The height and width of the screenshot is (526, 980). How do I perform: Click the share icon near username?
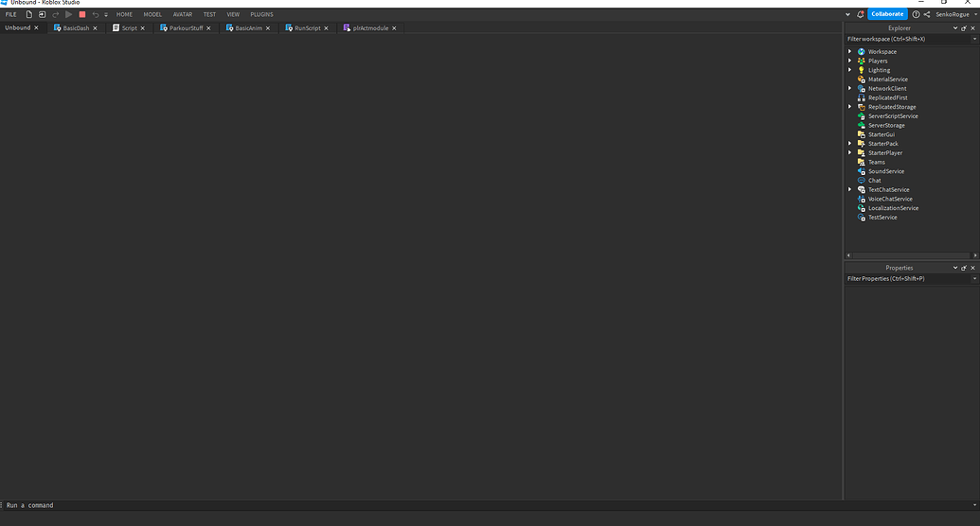(927, 14)
